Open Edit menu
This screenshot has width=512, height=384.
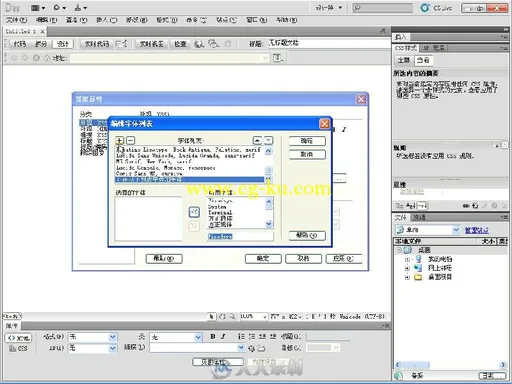tap(46, 20)
